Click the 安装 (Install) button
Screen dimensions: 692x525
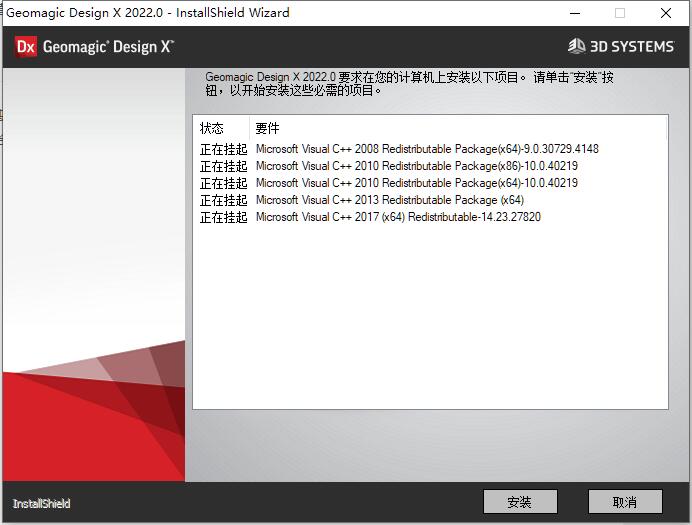(520, 502)
